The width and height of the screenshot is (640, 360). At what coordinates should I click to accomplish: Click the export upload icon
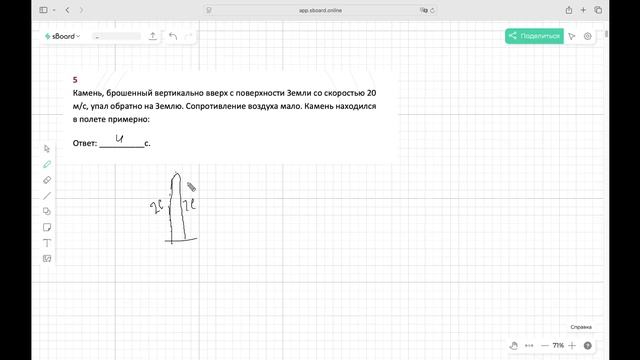[x=153, y=36]
